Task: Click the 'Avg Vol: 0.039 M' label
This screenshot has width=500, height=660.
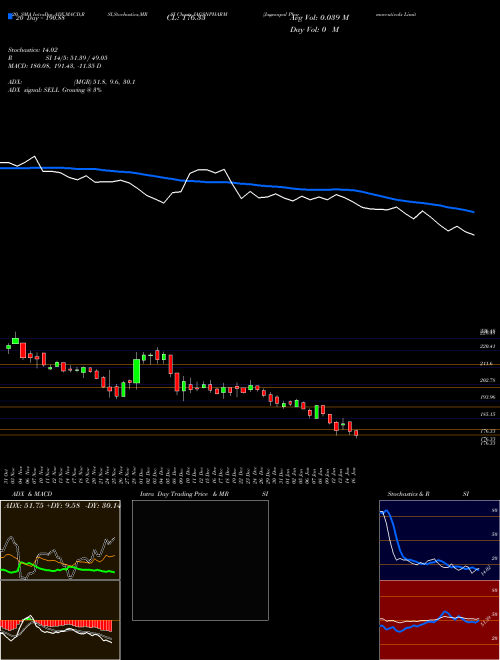Action: coord(320,18)
